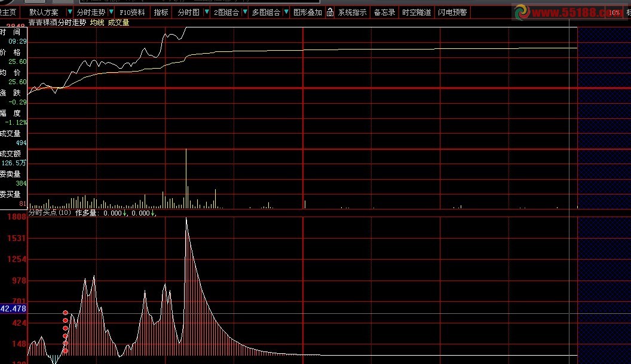631x364 pixels.
Task: Click the 09:29 time value
Action: pyautogui.click(x=17, y=41)
